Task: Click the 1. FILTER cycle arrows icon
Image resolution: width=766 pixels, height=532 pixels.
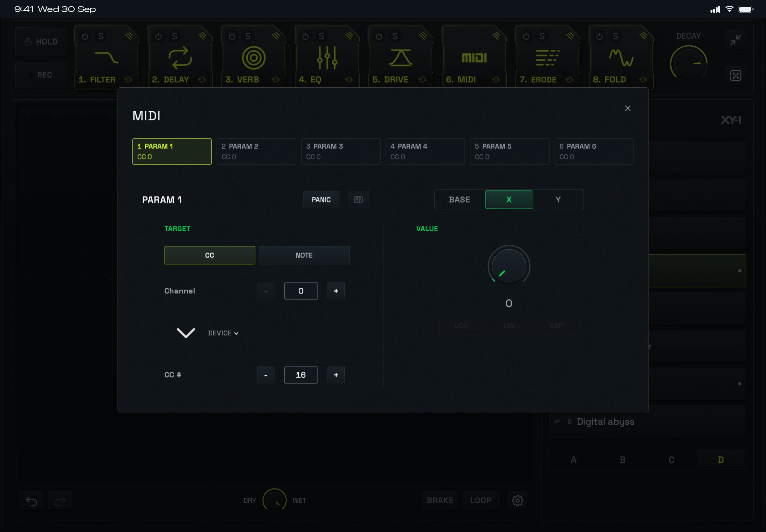Action: coord(129,79)
